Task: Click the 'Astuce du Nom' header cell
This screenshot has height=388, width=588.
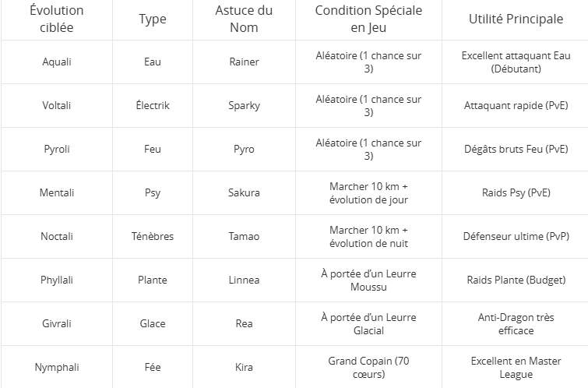Action: click(244, 19)
